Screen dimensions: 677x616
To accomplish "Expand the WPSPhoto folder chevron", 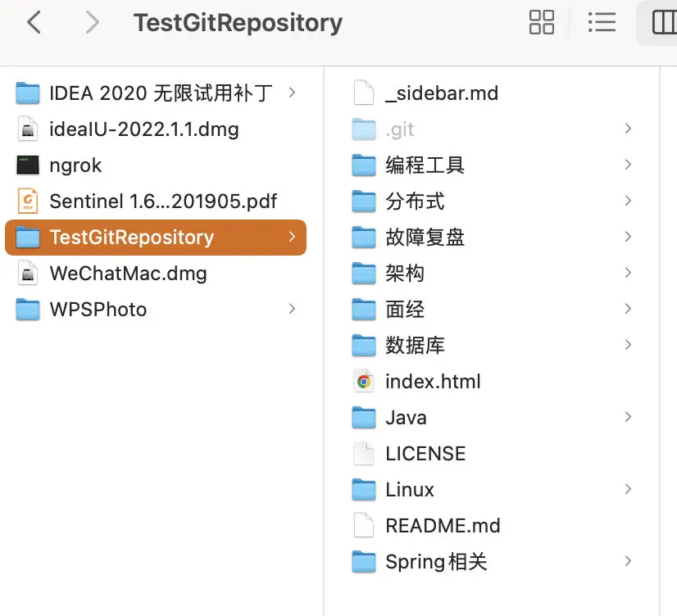I will click(x=293, y=309).
